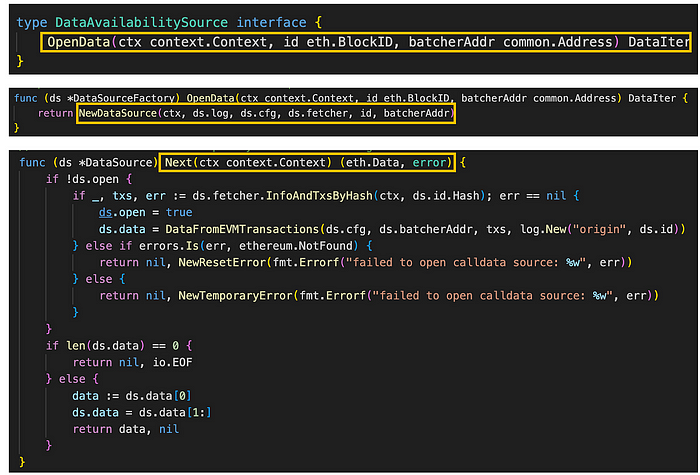Click error return type in Next signature
This screenshot has width=700, height=475.
click(429, 162)
